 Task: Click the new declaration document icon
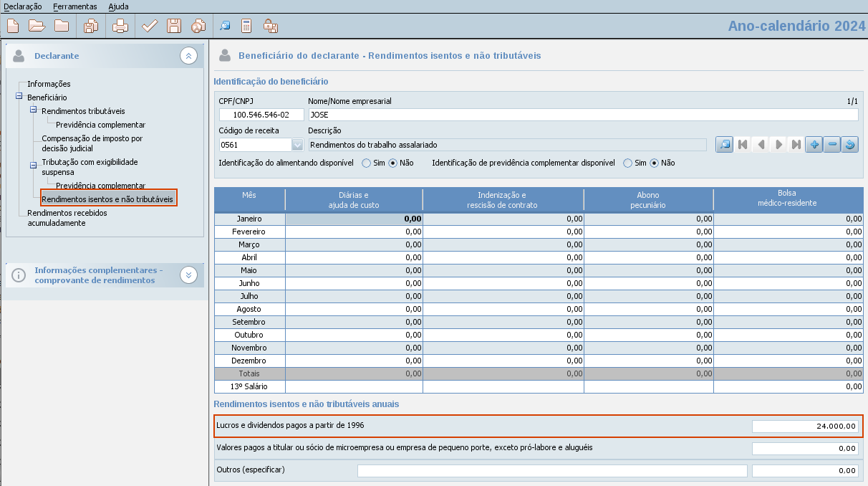[12, 27]
